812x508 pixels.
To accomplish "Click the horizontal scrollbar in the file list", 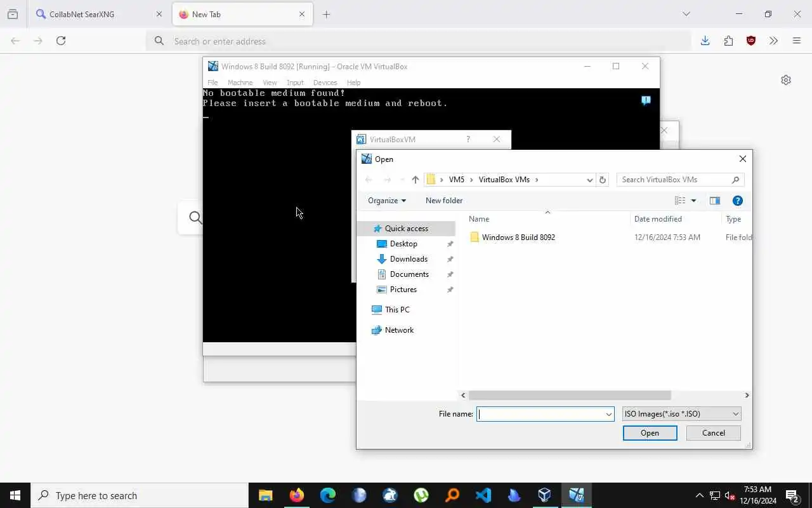I will 570,395.
